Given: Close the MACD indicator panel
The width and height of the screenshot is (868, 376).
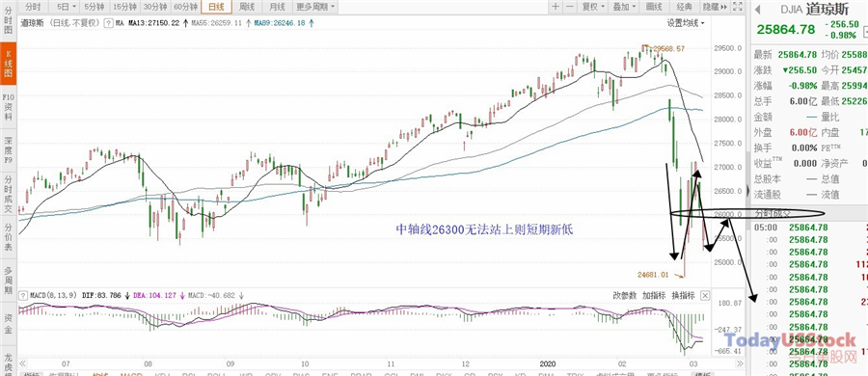Looking at the screenshot, I should [705, 296].
